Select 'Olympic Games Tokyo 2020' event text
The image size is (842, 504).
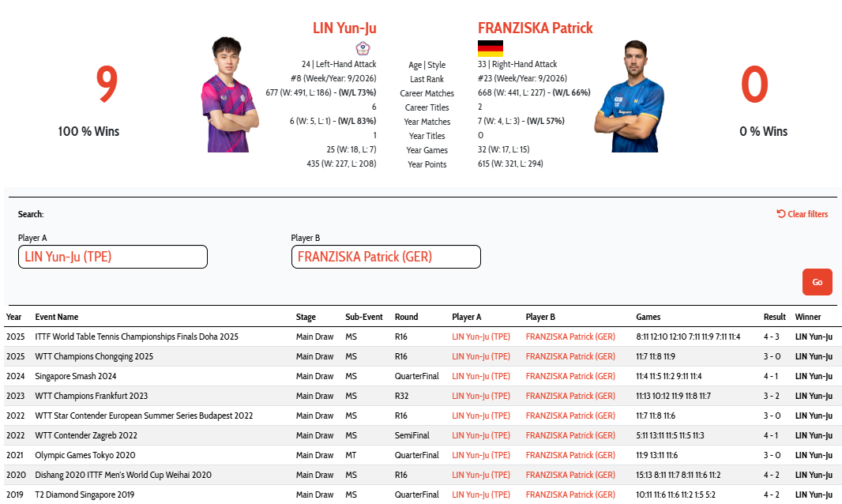tap(85, 455)
